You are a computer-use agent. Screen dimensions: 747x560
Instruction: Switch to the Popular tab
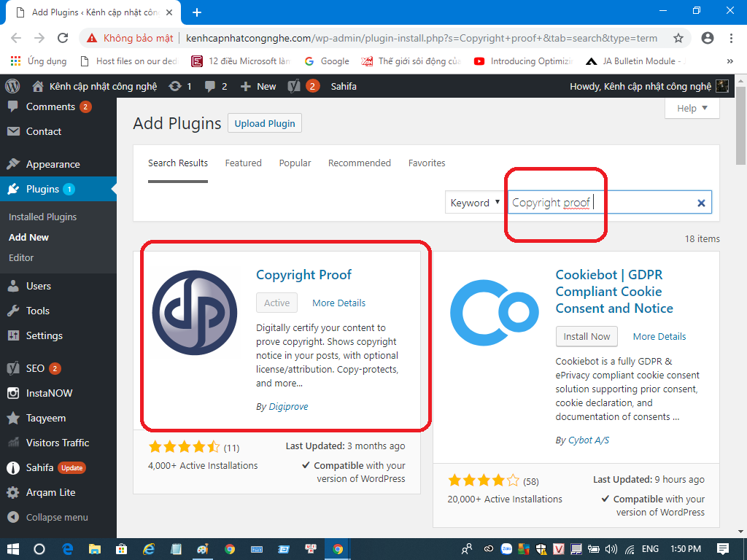295,163
